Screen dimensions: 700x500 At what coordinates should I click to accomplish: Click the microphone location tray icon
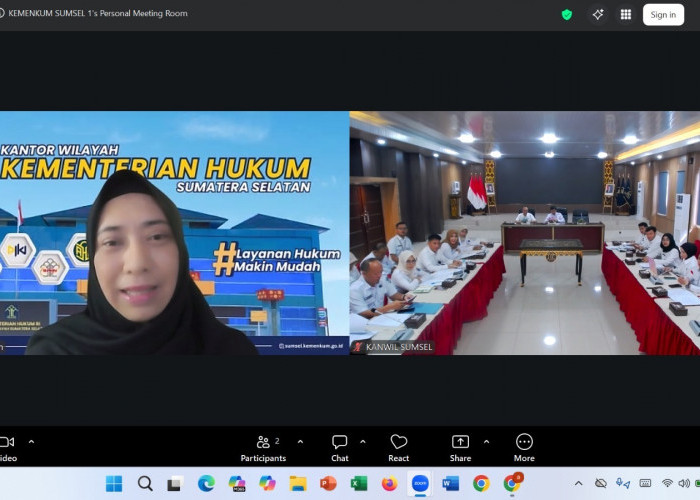pyautogui.click(x=623, y=483)
